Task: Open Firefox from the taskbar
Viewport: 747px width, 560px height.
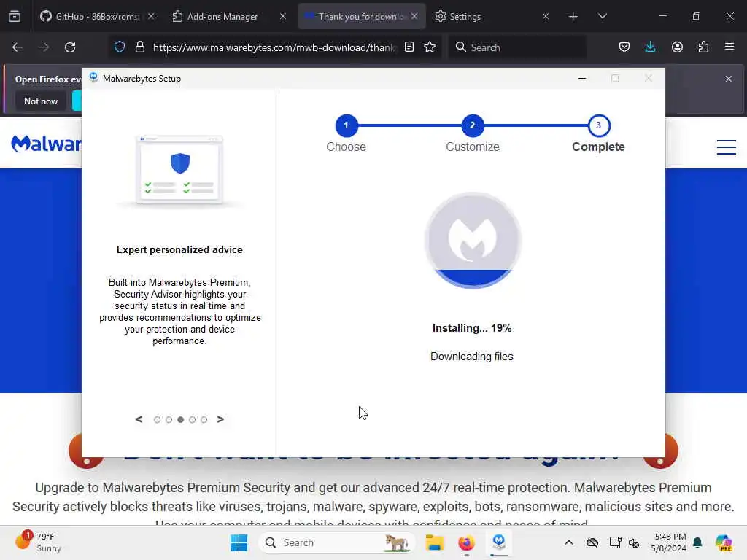Action: (x=466, y=542)
